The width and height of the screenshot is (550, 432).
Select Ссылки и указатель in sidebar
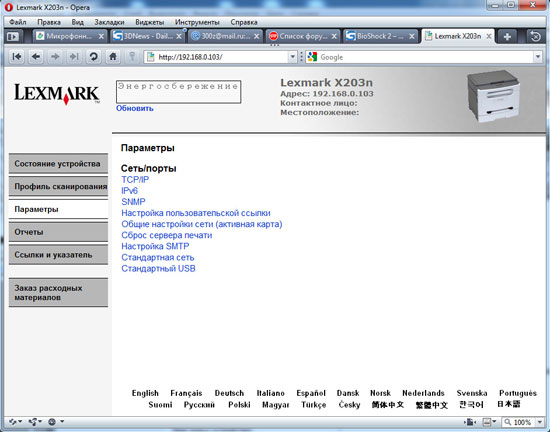coord(58,255)
